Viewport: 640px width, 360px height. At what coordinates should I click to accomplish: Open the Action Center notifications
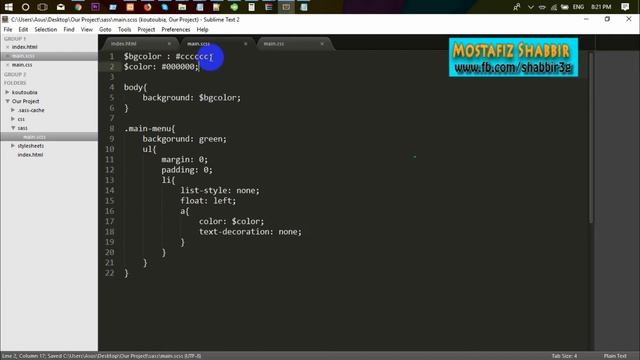click(625, 7)
